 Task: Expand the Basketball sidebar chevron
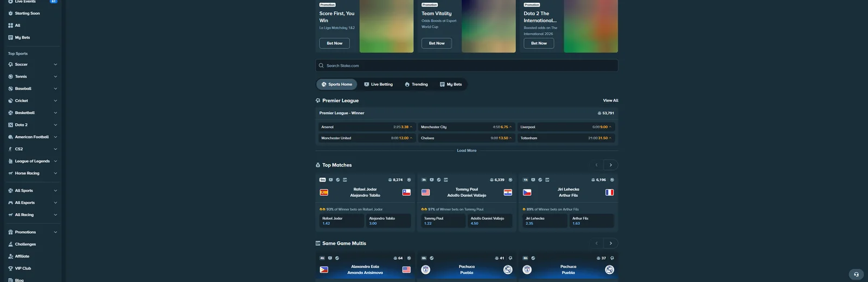55,113
